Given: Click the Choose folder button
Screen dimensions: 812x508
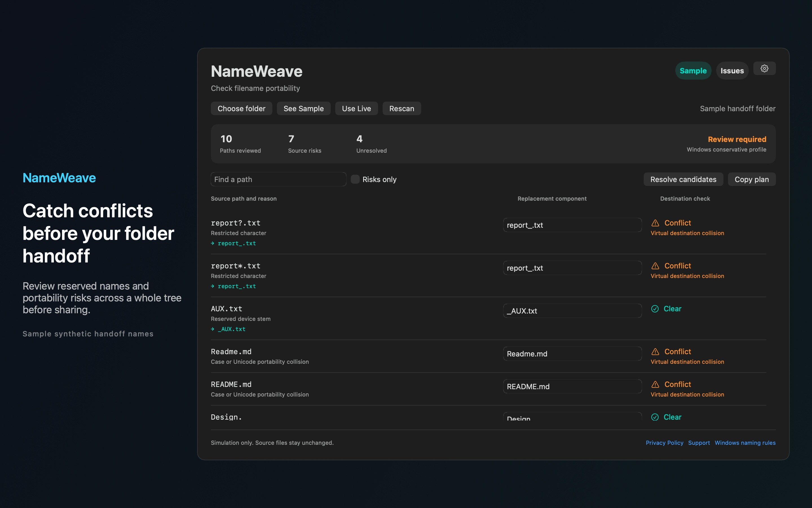Looking at the screenshot, I should click(241, 109).
